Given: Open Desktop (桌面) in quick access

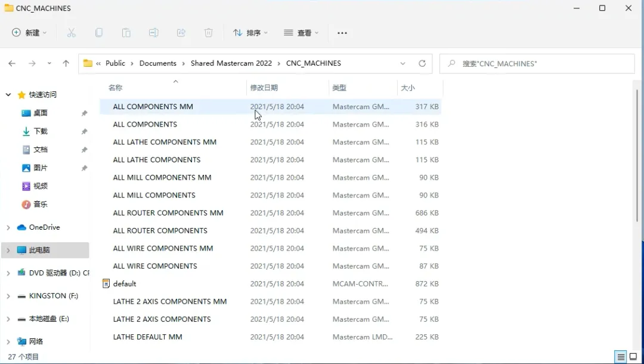Looking at the screenshot, I should [41, 113].
